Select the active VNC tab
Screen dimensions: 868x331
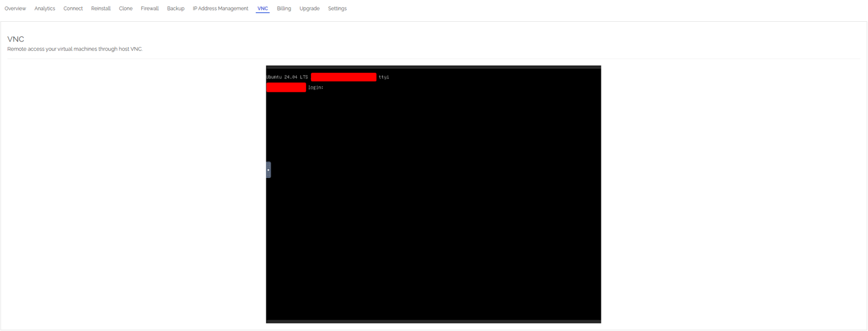coord(263,9)
